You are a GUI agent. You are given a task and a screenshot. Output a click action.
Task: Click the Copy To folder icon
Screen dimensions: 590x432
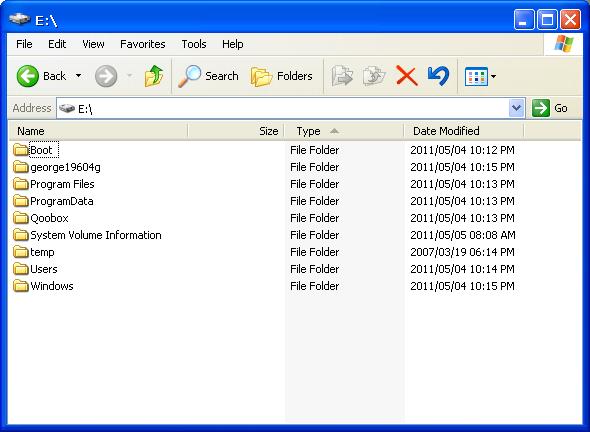click(374, 76)
